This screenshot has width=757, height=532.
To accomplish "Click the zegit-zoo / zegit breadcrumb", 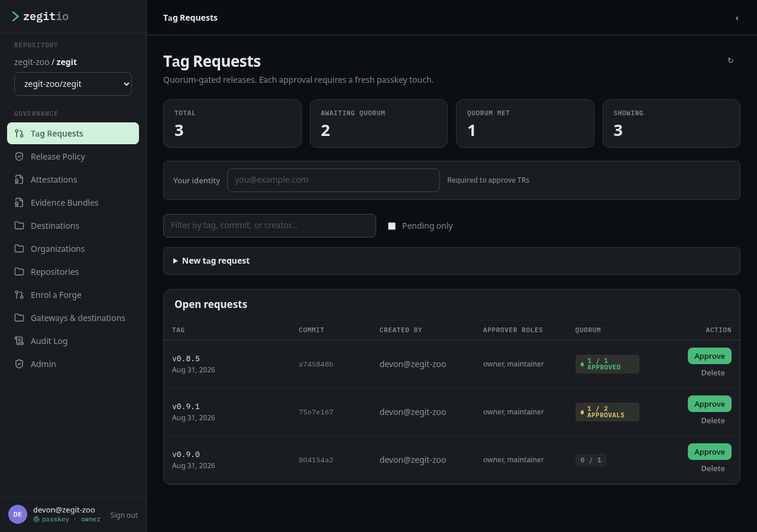I will click(46, 62).
